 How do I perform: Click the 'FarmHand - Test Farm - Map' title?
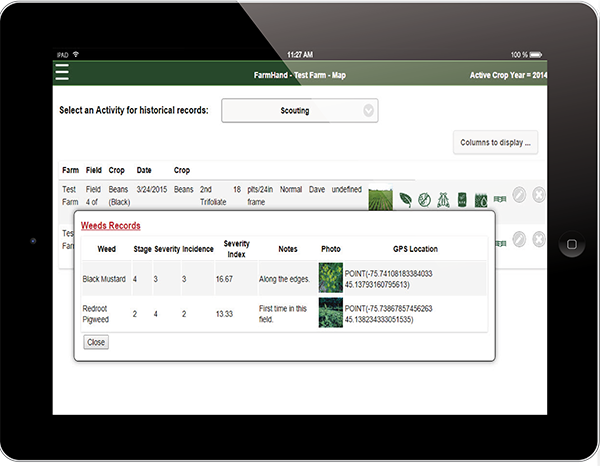(300, 75)
